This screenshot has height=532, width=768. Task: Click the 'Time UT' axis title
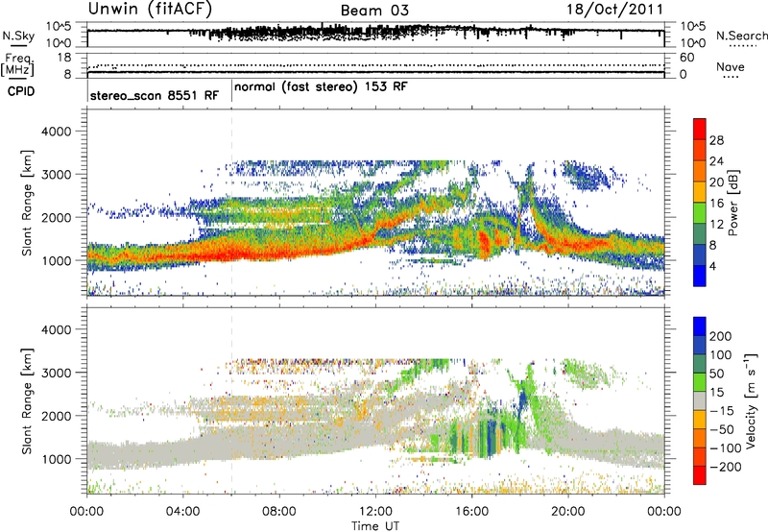[x=375, y=525]
